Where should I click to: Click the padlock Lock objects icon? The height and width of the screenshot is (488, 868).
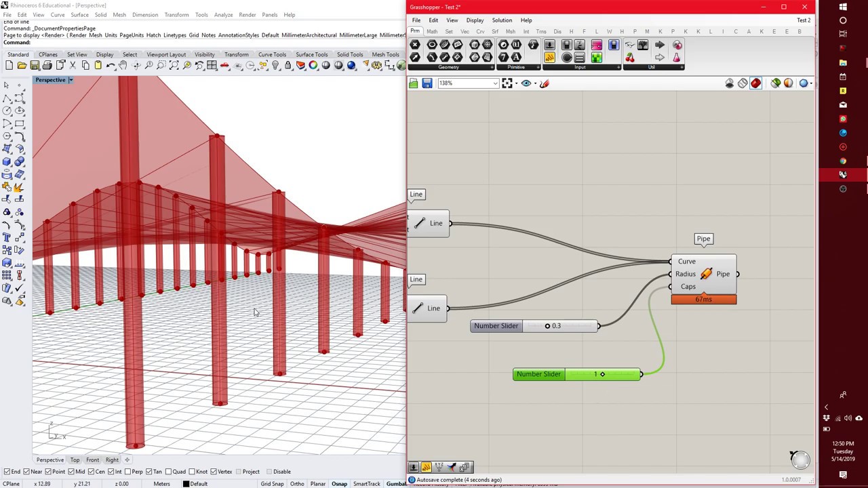click(x=288, y=66)
